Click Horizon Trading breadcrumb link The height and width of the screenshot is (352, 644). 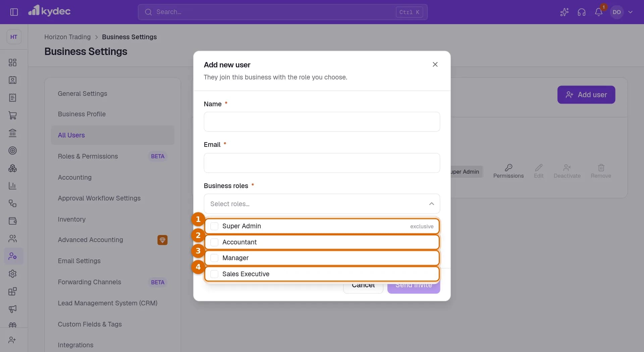[67, 37]
